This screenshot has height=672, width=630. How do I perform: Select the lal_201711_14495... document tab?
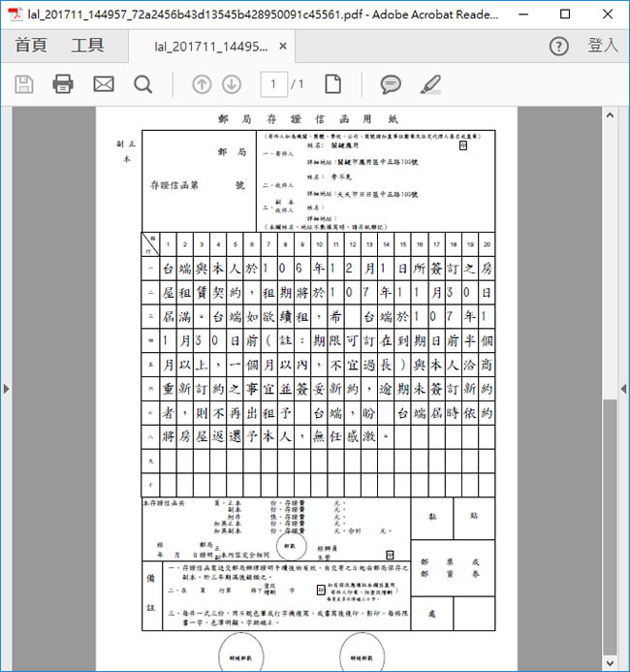tap(211, 47)
